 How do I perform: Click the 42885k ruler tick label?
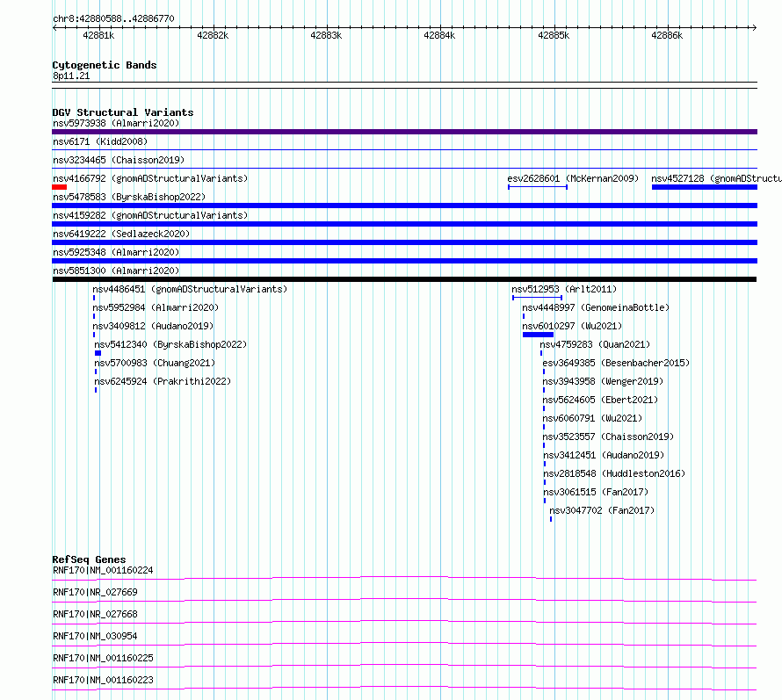click(554, 35)
